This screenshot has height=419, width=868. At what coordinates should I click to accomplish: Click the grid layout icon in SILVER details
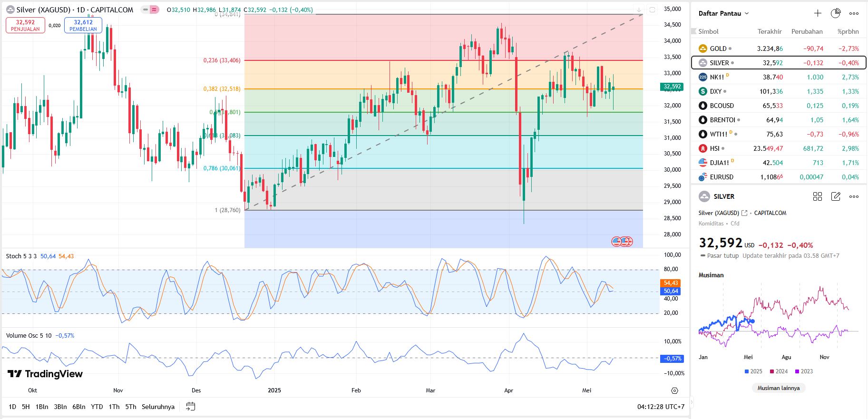coord(818,196)
